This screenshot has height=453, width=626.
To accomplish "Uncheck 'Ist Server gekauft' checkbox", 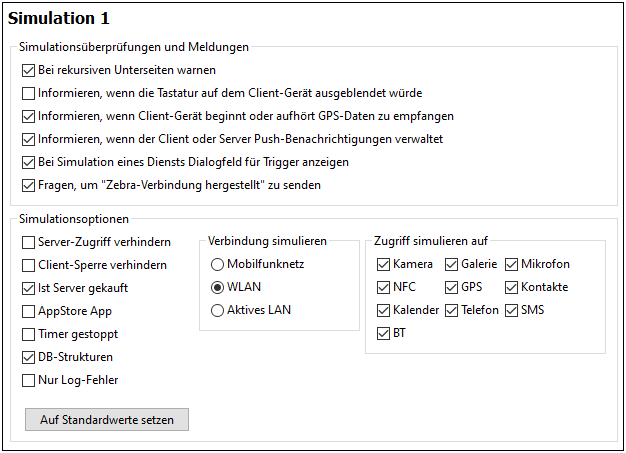I will [x=28, y=288].
